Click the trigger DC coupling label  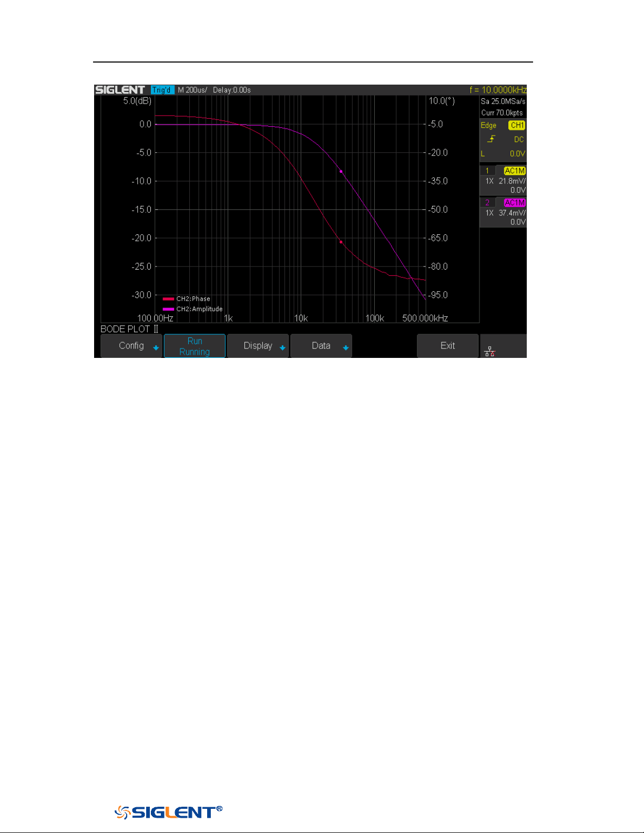pyautogui.click(x=519, y=139)
